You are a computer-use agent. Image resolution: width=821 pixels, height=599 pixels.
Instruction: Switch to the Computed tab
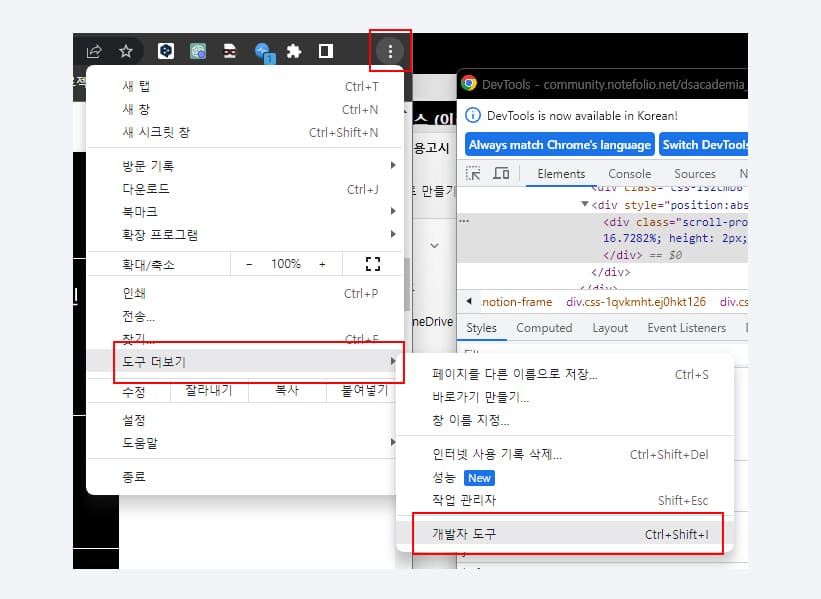point(544,327)
